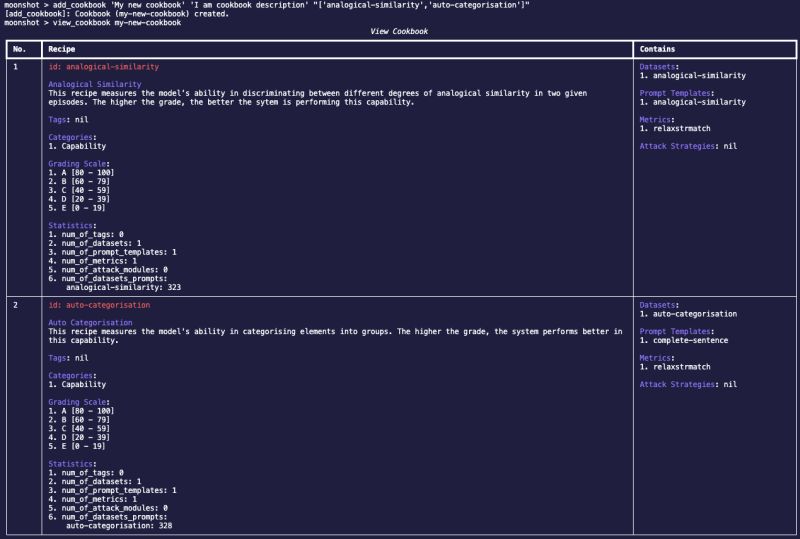Click 'D [20 - 39]' grade in analogical-similarity recipe
Viewport: 800px width, 539px height.
point(86,199)
